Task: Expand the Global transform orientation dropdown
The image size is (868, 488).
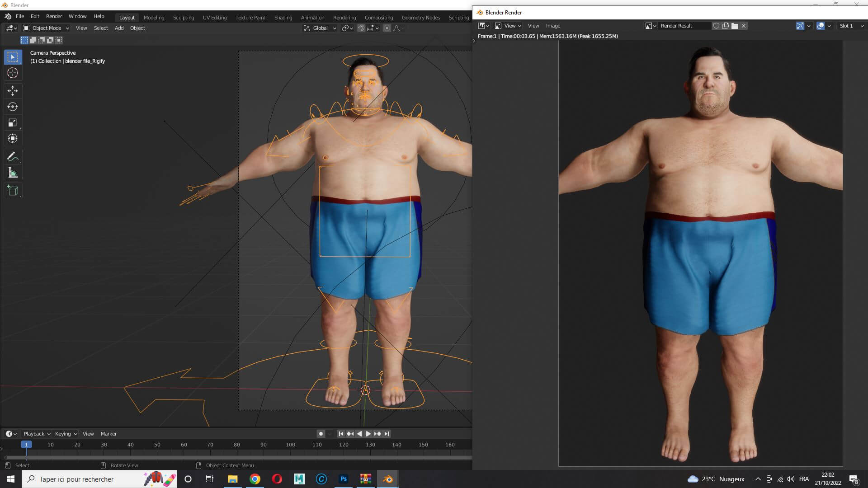Action: 320,28
